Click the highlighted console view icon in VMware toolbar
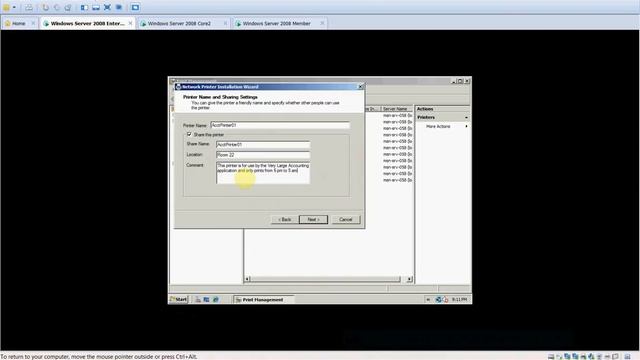Screen dimensions: 640x360 [x=135, y=7]
